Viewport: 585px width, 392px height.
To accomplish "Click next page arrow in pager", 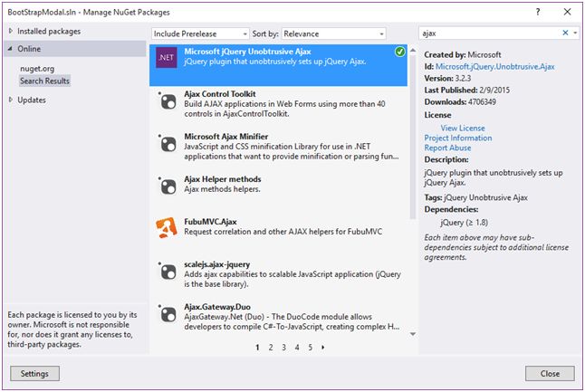I will pyautogui.click(x=323, y=348).
